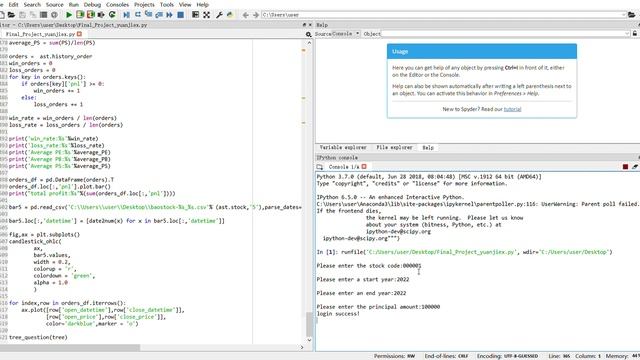Step into function debug icon
This screenshot has height=360, width=640.
tap(149, 15)
